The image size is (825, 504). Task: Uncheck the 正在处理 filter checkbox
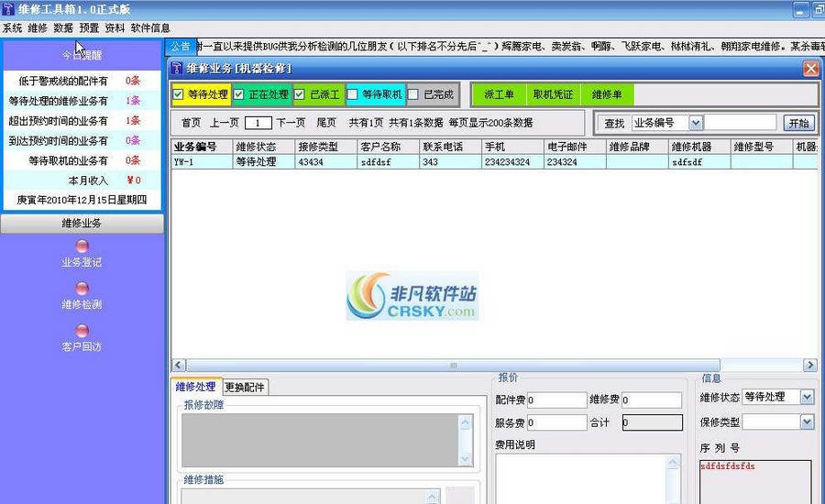click(239, 94)
